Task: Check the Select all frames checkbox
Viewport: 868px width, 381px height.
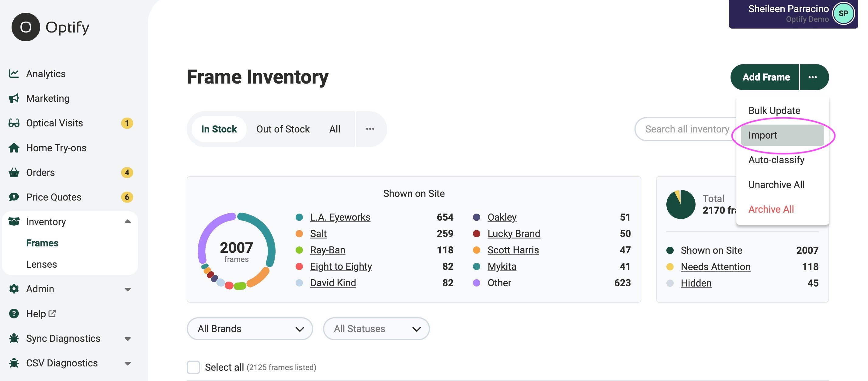Action: click(x=194, y=368)
